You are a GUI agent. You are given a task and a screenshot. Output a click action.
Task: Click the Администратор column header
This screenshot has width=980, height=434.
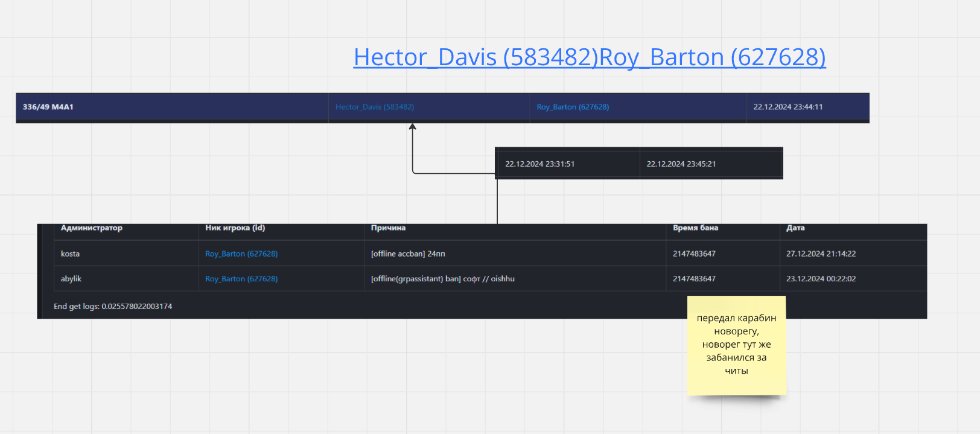point(91,228)
